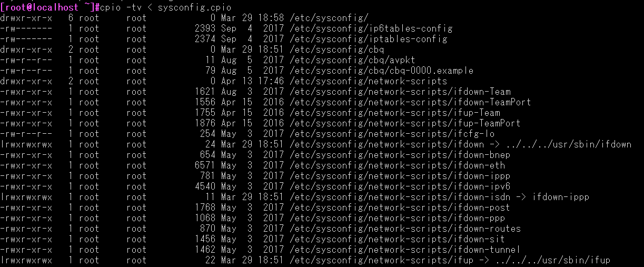Click the ifdown-TeamPort script path
Screen dimensions: 644x267
click(x=410, y=102)
